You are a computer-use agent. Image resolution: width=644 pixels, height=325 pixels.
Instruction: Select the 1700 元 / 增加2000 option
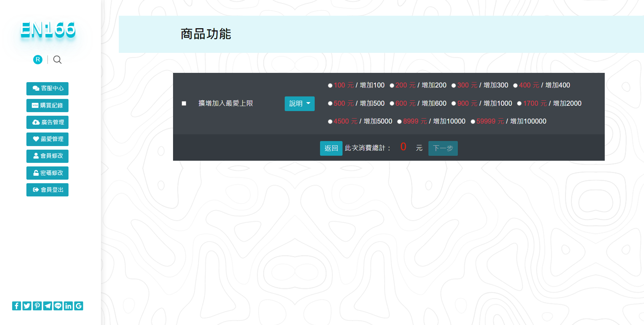point(519,104)
